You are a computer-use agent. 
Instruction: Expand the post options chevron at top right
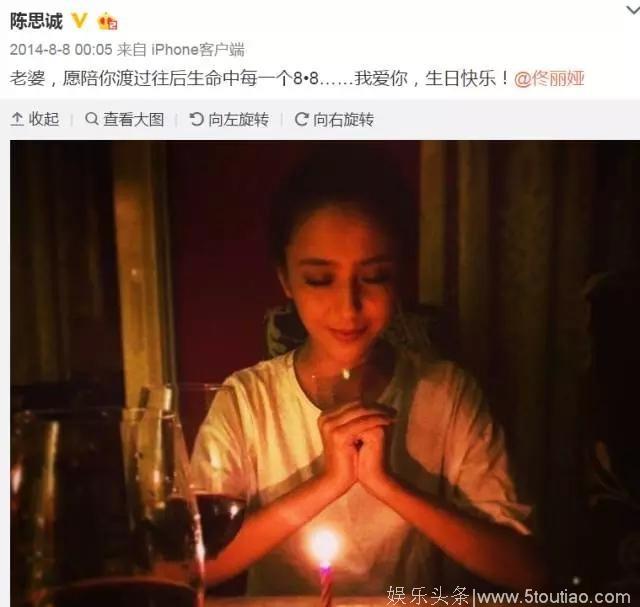(x=633, y=10)
